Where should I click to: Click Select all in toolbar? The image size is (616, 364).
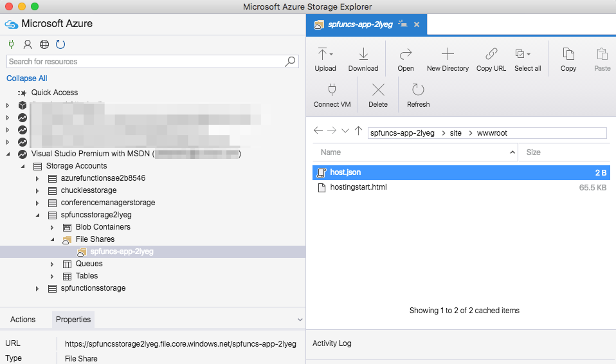[x=528, y=60]
